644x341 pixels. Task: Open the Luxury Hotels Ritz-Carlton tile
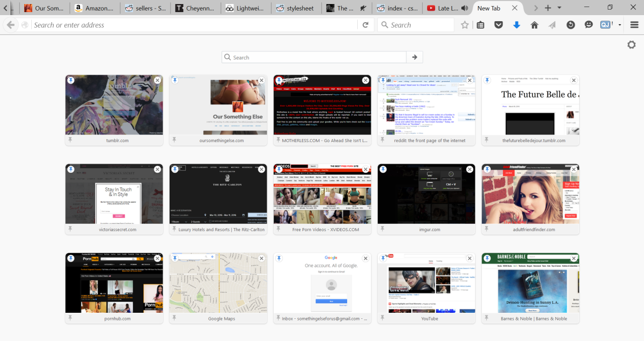point(218,199)
